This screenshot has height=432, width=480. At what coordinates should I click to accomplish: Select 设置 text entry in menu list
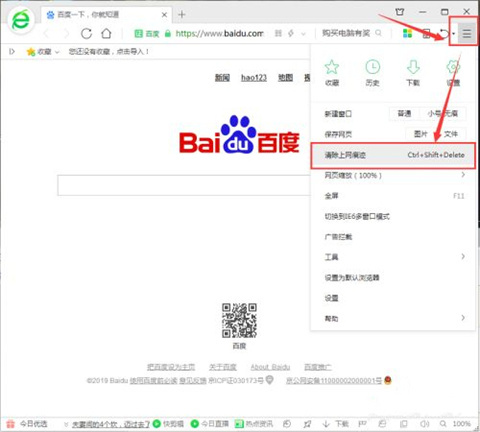392,298
